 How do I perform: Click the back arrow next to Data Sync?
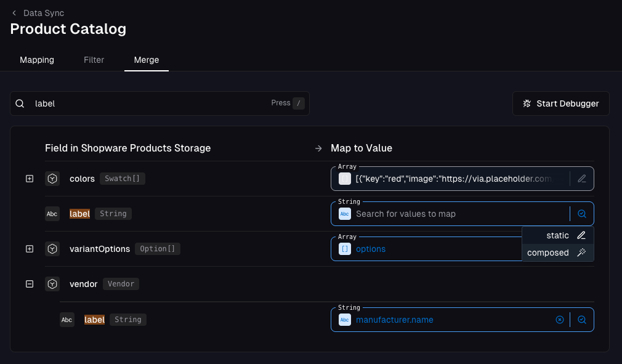[15, 13]
